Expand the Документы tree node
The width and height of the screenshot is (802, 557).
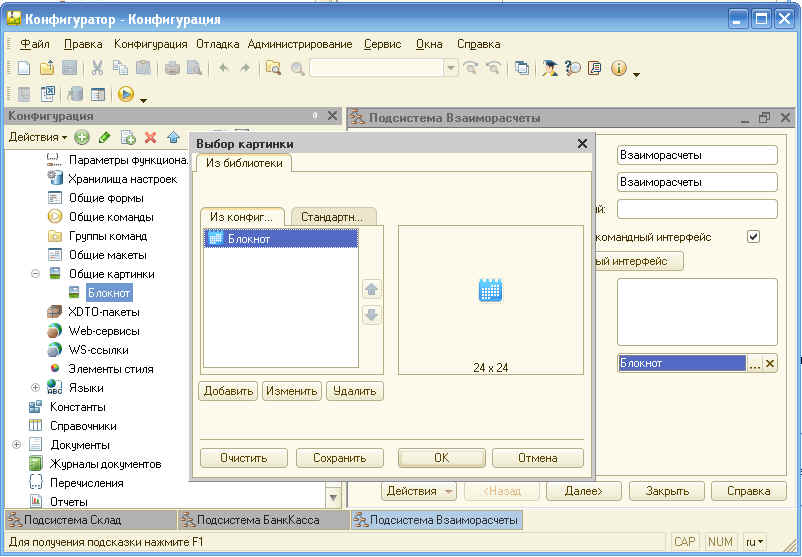pos(16,444)
